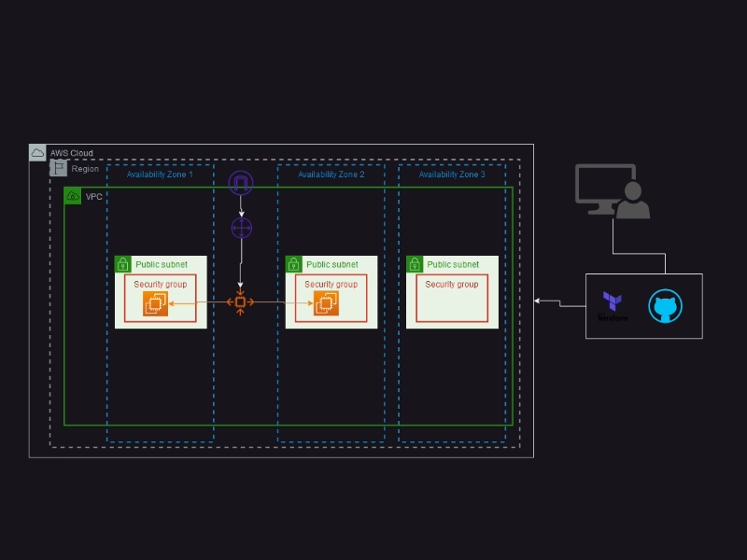The width and height of the screenshot is (747, 560).
Task: Select the user with computer monitor icon
Action: [x=613, y=191]
